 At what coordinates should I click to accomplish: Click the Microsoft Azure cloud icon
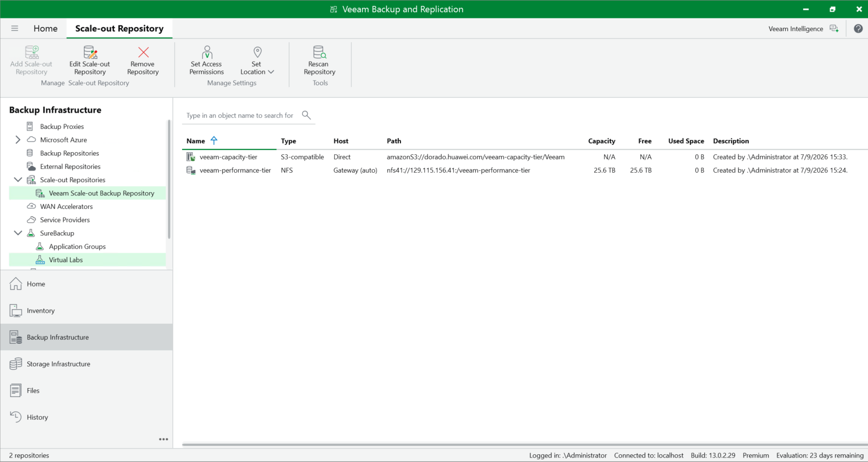(x=32, y=140)
